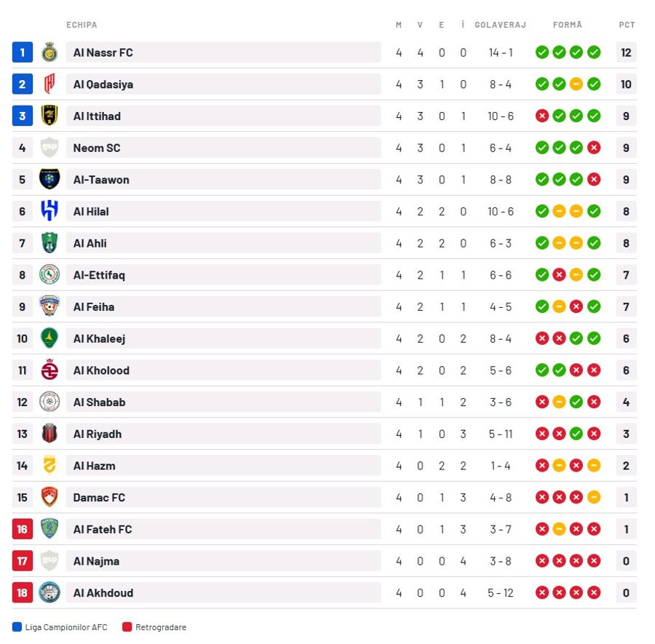
Task: Click Al Ittihad's first red loss form icon
Action: 541,116
